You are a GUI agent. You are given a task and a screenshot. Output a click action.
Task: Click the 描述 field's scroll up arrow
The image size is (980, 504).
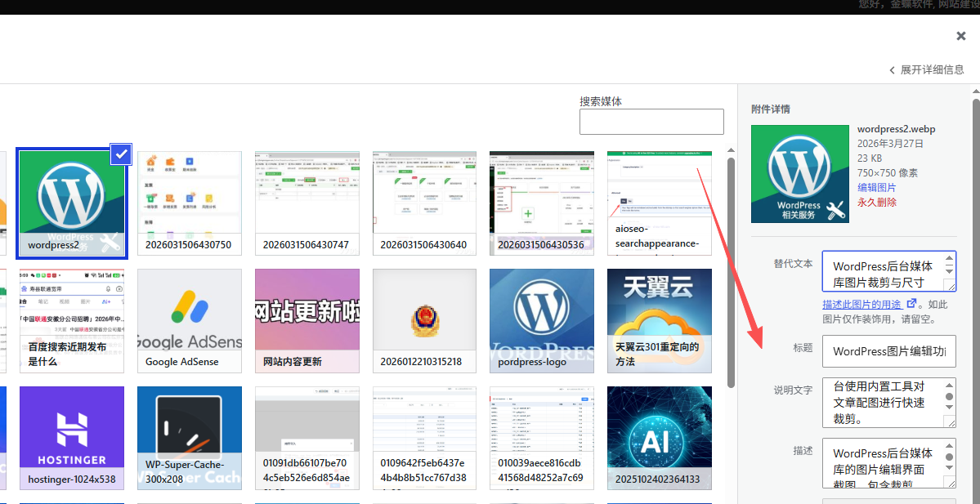click(949, 445)
